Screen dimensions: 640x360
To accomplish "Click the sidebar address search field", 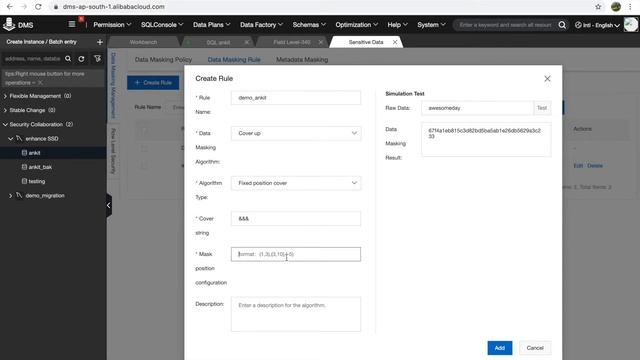I will point(33,59).
